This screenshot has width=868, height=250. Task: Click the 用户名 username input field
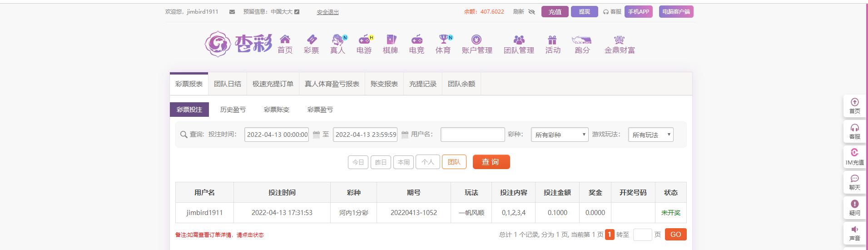pos(473,135)
